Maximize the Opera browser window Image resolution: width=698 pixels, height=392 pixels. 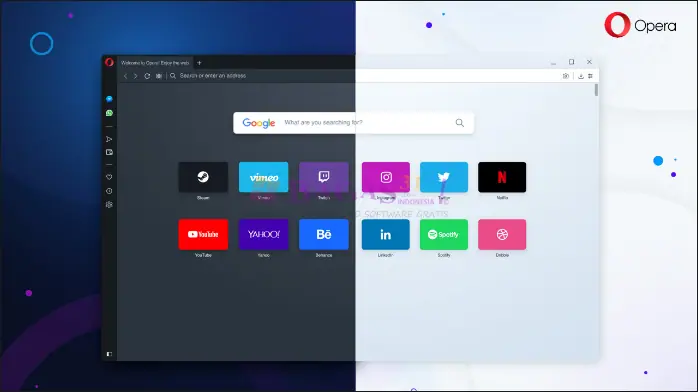tap(572, 62)
